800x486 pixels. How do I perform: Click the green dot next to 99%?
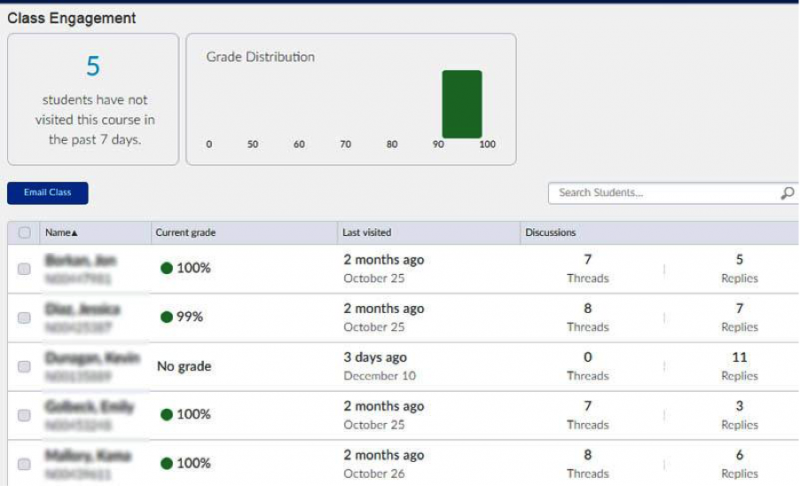click(166, 317)
